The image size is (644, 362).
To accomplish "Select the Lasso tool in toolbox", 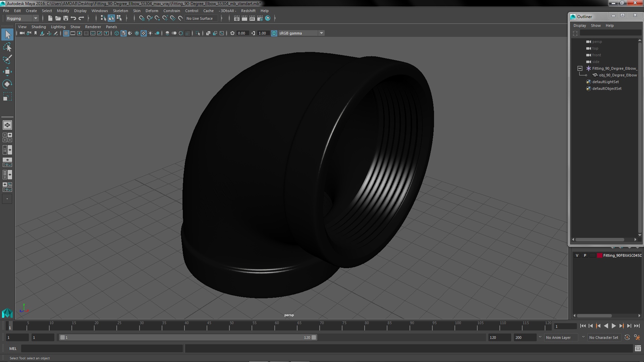I will coord(7,47).
